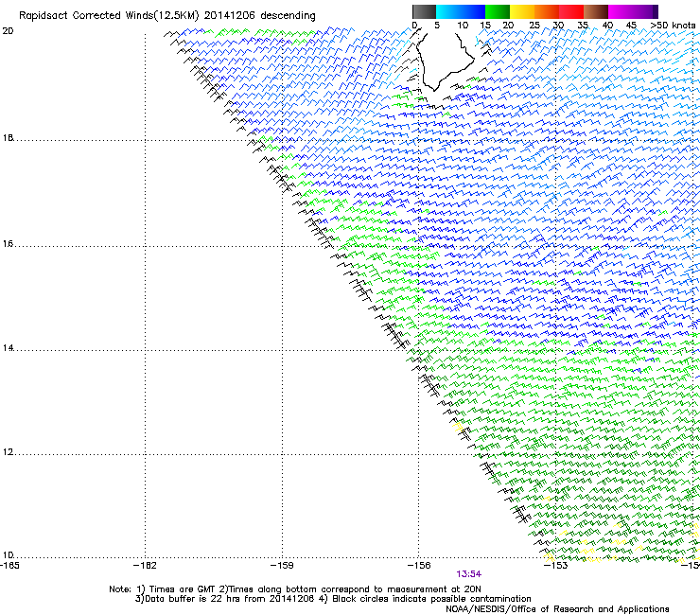Click the latitude label 18
Screen dimensions: 700x615
(x=8, y=138)
